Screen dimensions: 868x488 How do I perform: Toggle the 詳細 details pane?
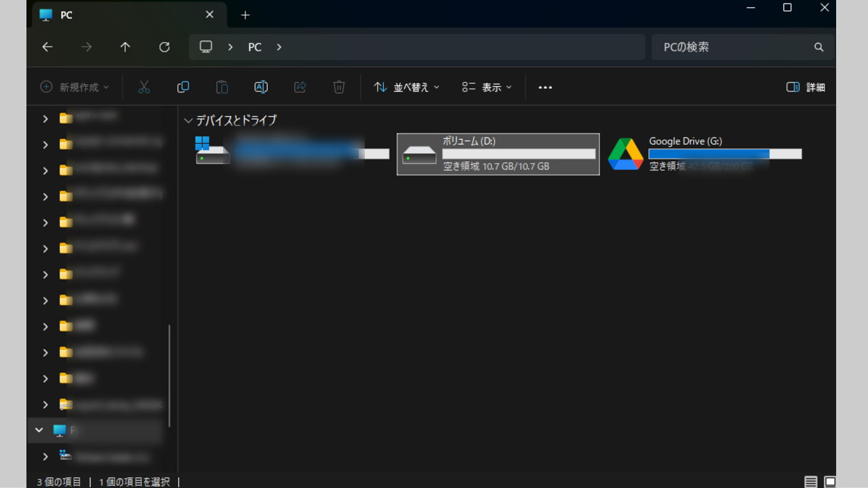[806, 87]
